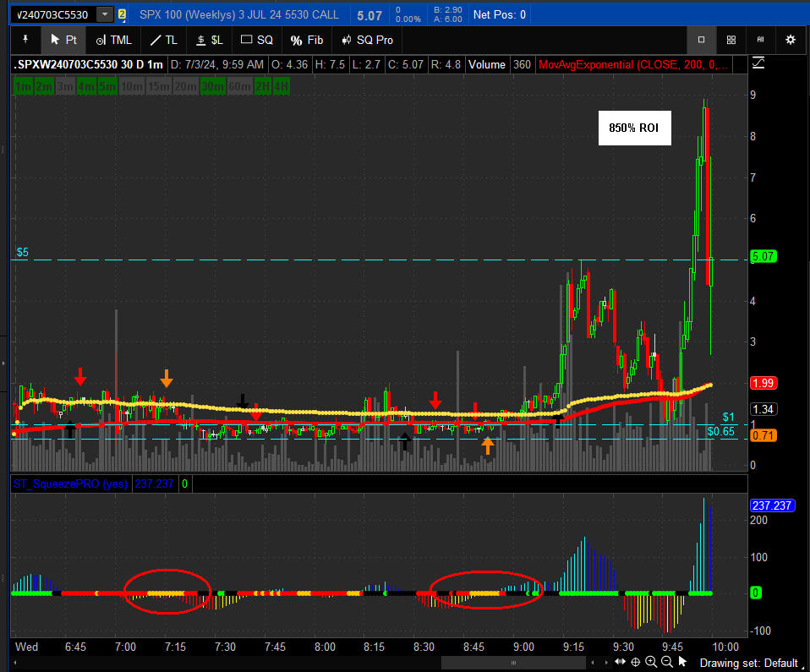Select the Pt pointer tool
This screenshot has width=810, height=672.
click(63, 40)
